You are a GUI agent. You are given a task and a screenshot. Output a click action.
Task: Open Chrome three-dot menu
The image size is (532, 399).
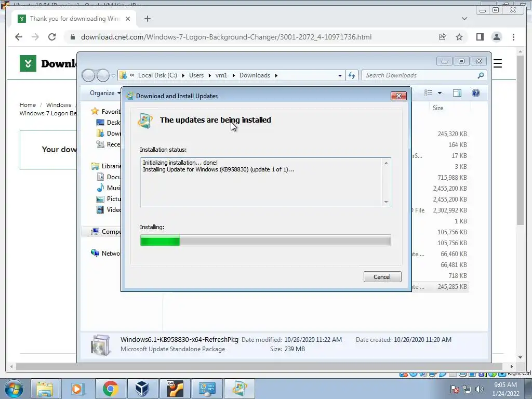(x=513, y=37)
